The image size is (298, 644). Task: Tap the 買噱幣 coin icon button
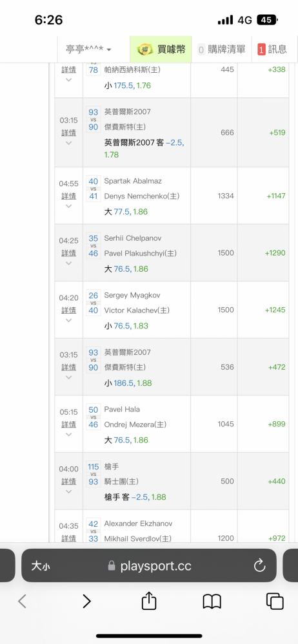pyautogui.click(x=161, y=50)
